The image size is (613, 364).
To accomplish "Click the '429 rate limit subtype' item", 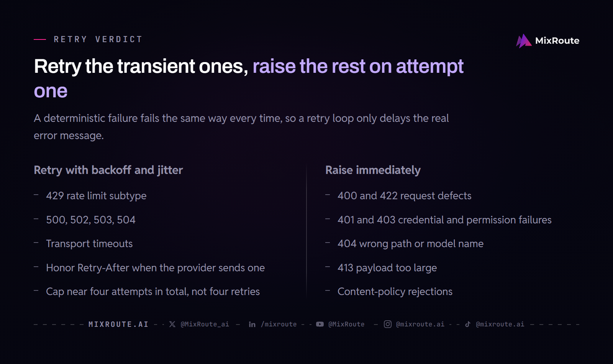I will 96,195.
